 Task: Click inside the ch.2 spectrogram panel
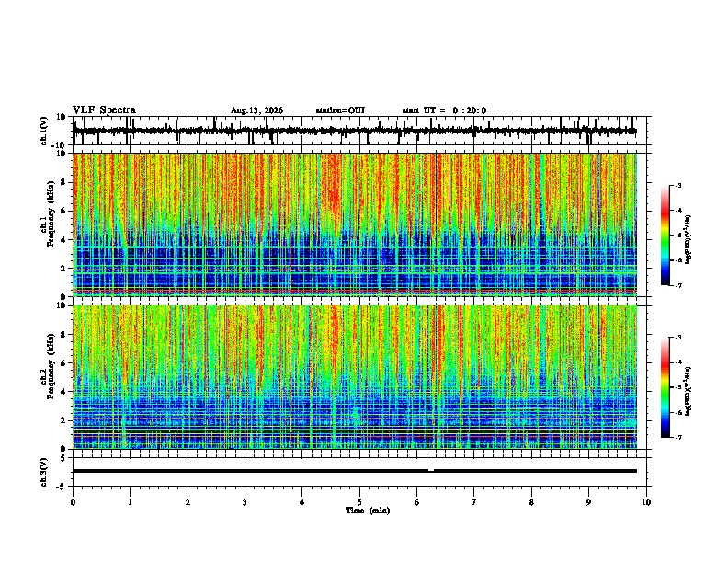tap(355, 377)
